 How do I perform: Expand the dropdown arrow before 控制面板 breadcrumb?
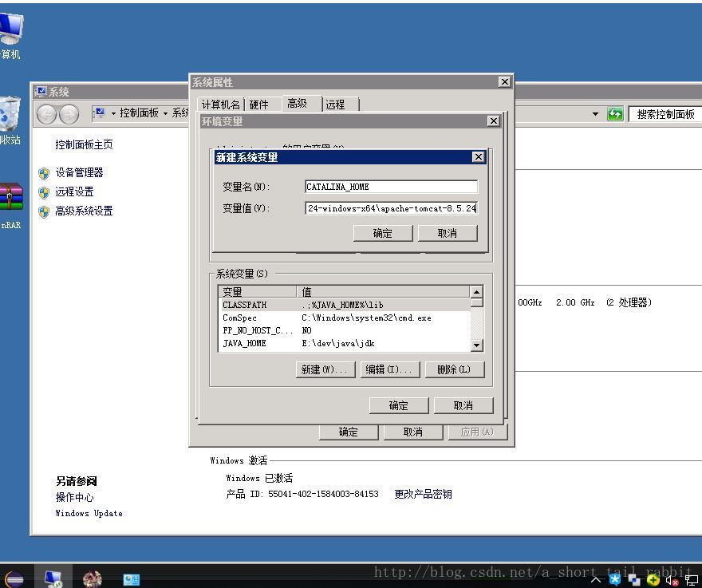pyautogui.click(x=113, y=113)
